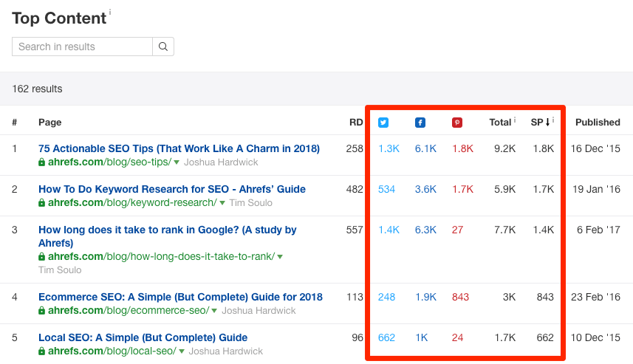The width and height of the screenshot is (633, 364).
Task: Expand the dropdown arrow after keyword-research URL
Action: pos(222,203)
